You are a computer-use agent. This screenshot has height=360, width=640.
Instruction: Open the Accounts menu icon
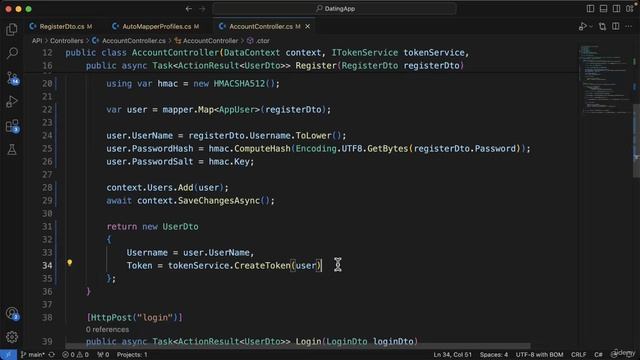tap(12, 313)
